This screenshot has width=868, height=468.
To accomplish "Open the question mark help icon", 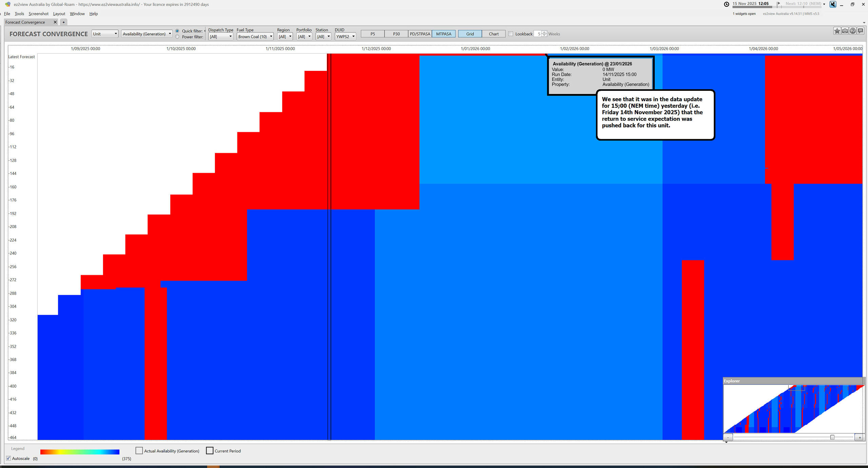I will 853,31.
